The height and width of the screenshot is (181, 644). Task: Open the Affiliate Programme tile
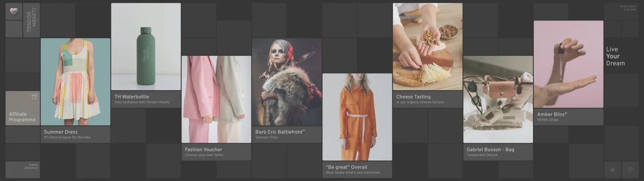23,109
